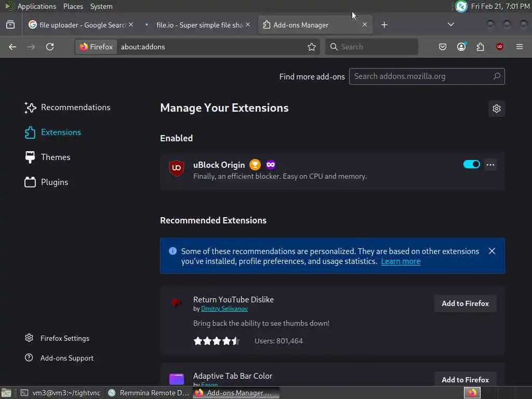Image resolution: width=532 pixels, height=399 pixels.
Task: Click the magnifier in the add-ons search field
Action: coord(497,76)
